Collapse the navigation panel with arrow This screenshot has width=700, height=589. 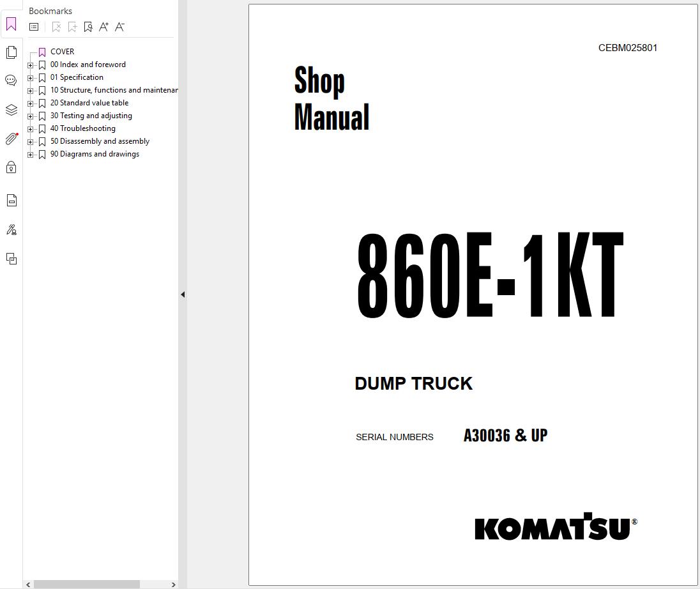pos(183,294)
